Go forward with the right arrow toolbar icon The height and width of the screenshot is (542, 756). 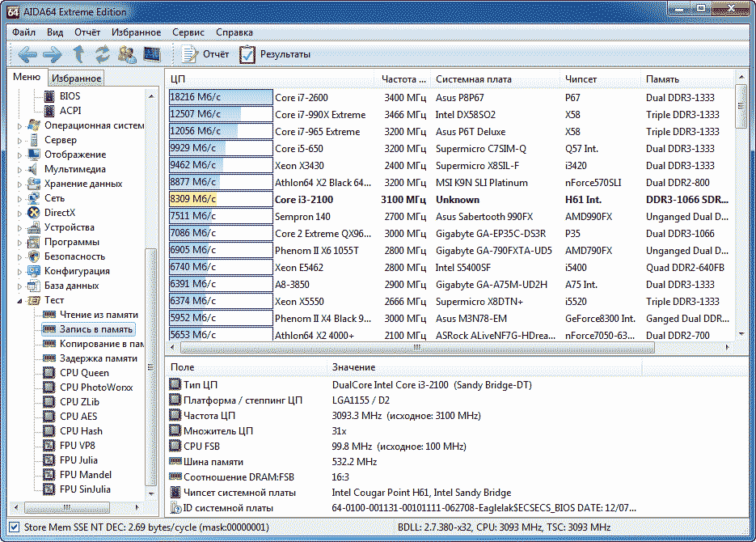(x=52, y=54)
